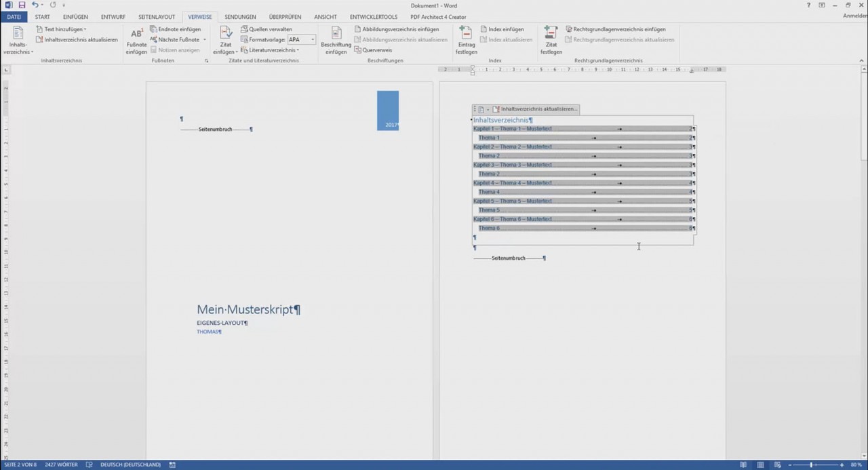Click Inhaltsverzeichnis aktualisieren in the ribbon
Viewport: 868px width, 470px height.
[x=77, y=39]
